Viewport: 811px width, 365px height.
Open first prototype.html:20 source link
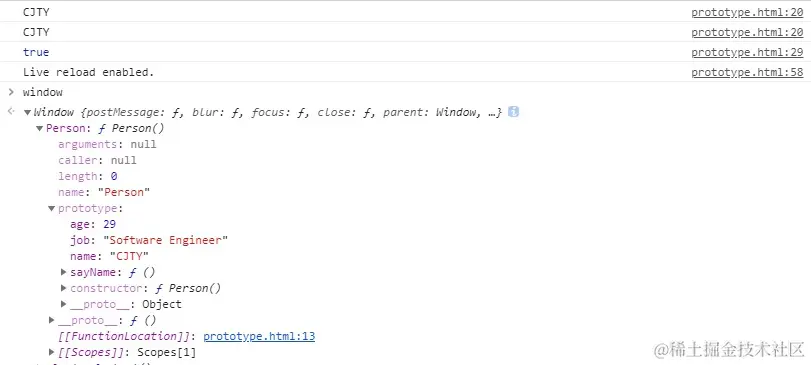[747, 12]
